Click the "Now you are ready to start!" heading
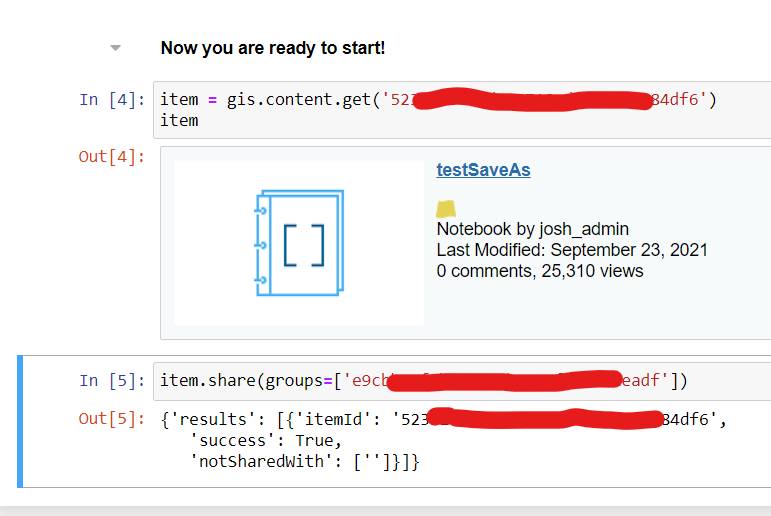 [272, 48]
